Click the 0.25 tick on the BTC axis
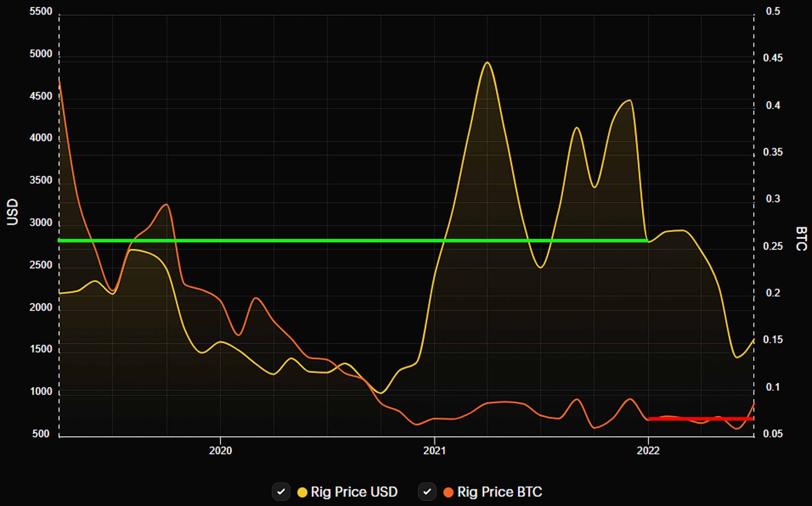 [773, 246]
